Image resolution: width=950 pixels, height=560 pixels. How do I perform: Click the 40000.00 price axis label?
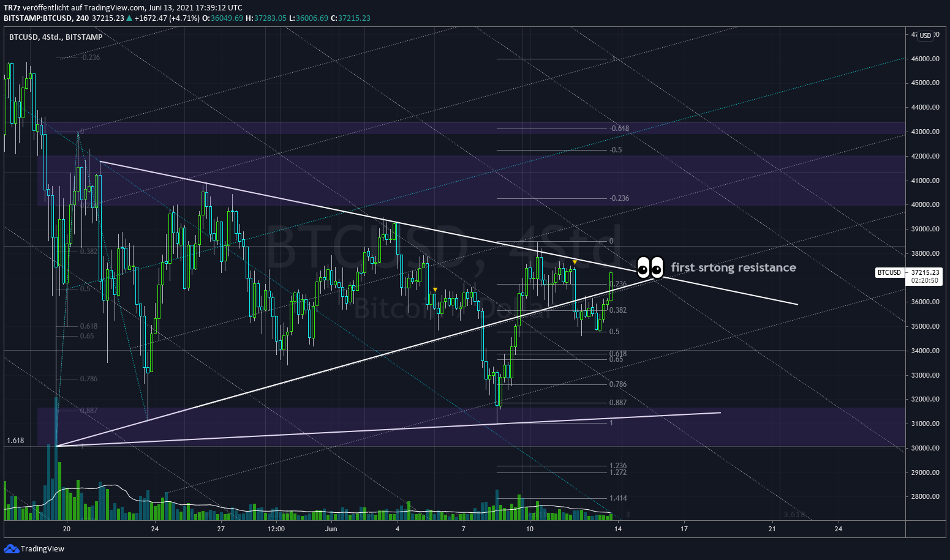pos(925,204)
